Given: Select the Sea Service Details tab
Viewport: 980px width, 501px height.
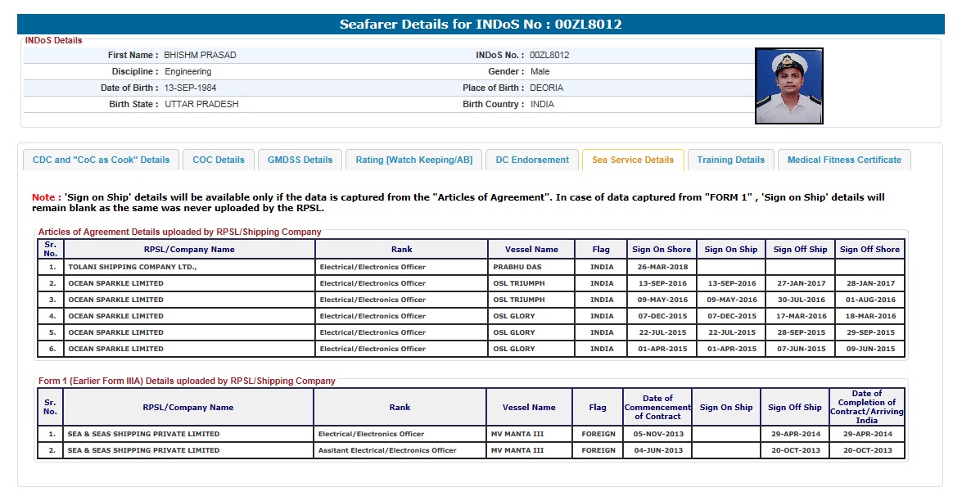Looking at the screenshot, I should (633, 160).
